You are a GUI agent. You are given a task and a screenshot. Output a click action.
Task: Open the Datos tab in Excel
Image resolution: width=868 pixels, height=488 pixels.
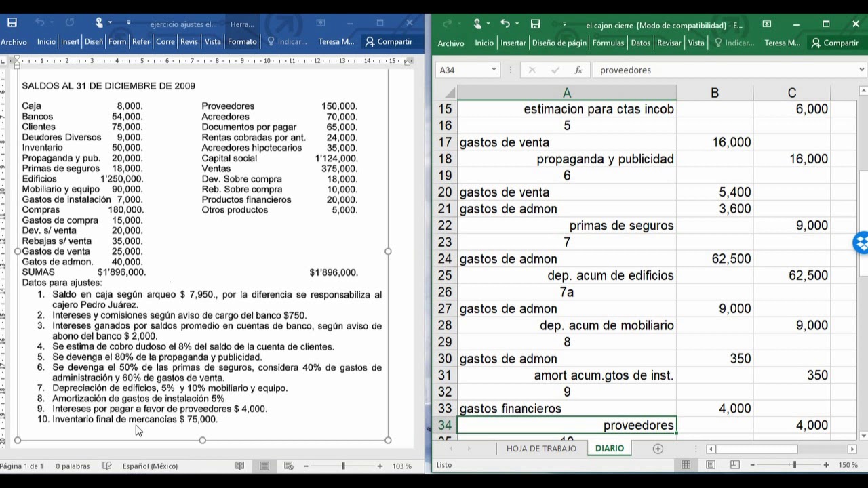pos(640,43)
